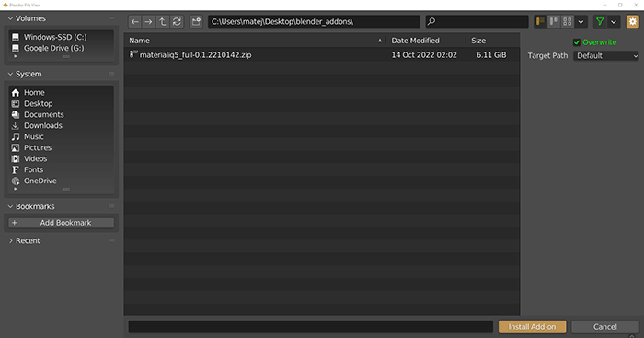644x338 pixels.
Task: Click the Name column sort arrow
Action: pyautogui.click(x=380, y=41)
